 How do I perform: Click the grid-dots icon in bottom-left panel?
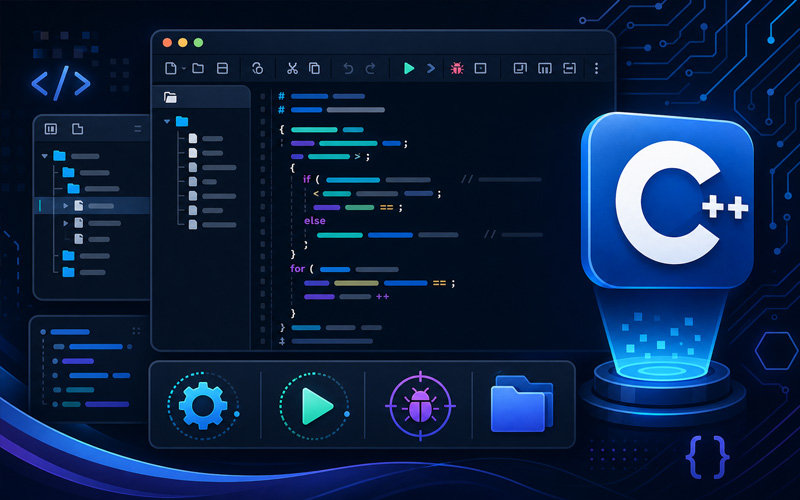(x=136, y=331)
